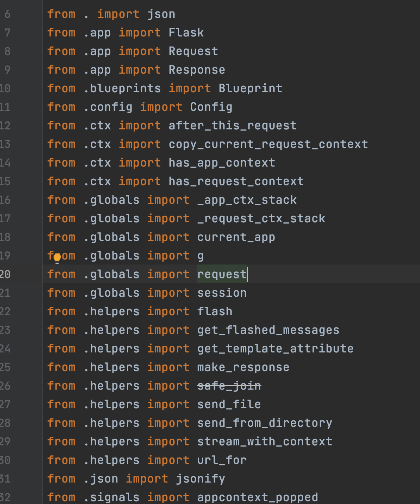Click line number 26 in gutter
Image resolution: width=420 pixels, height=504 pixels.
coord(5,386)
